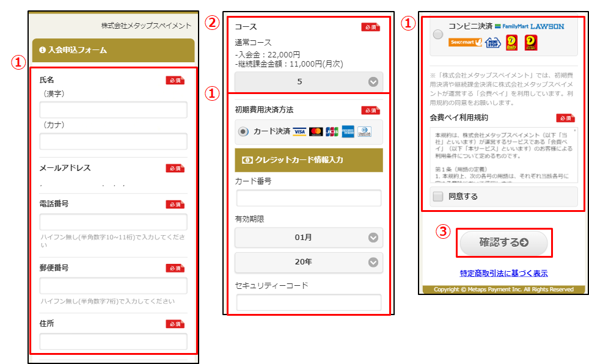
Task: Click the MINI STOP logo
Action: pos(492,42)
